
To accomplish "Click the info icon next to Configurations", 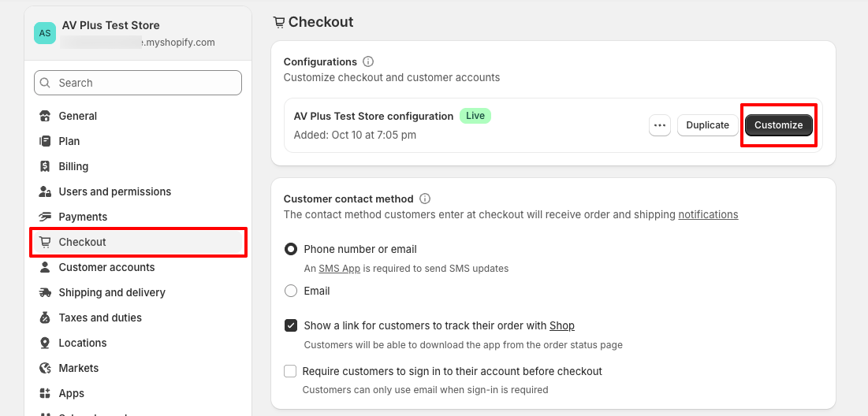I will [368, 61].
